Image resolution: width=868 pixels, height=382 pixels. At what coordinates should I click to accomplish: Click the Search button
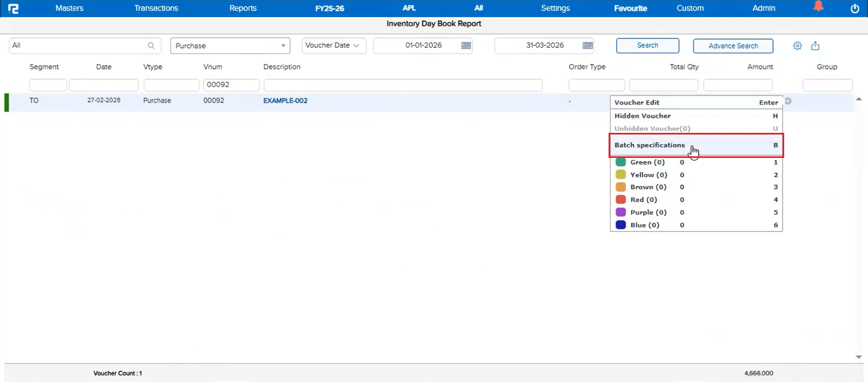[648, 46]
